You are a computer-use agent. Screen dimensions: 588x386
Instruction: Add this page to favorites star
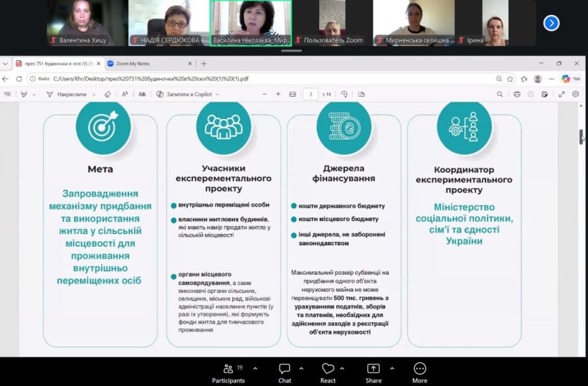pyautogui.click(x=510, y=79)
